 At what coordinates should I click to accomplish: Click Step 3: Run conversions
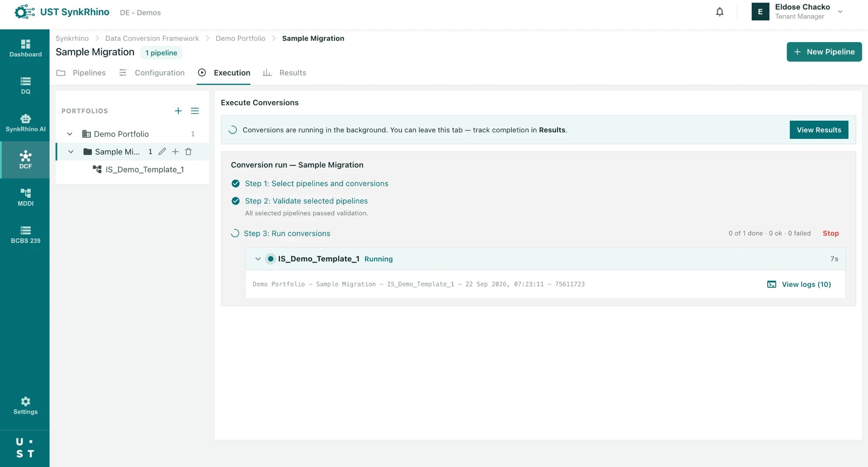[287, 233]
